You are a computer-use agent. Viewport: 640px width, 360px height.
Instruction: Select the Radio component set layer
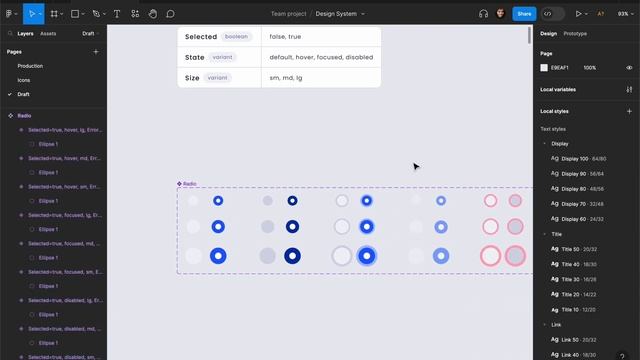tap(24, 116)
